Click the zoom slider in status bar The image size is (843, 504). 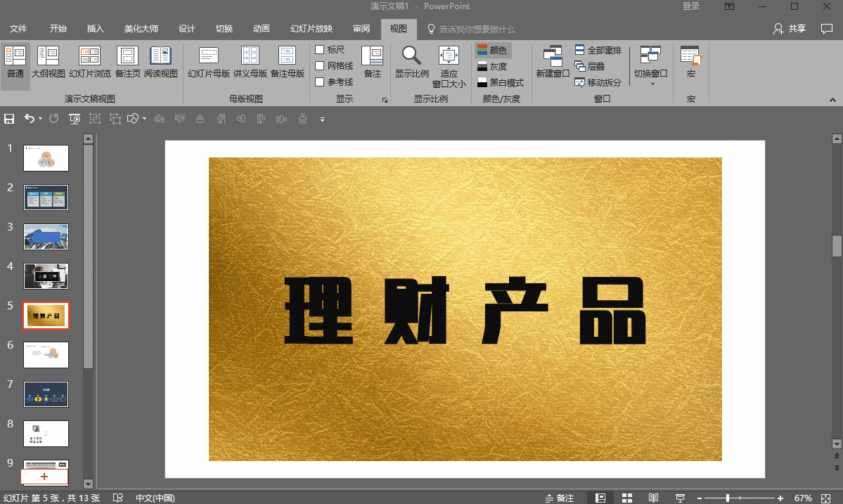pos(728,498)
